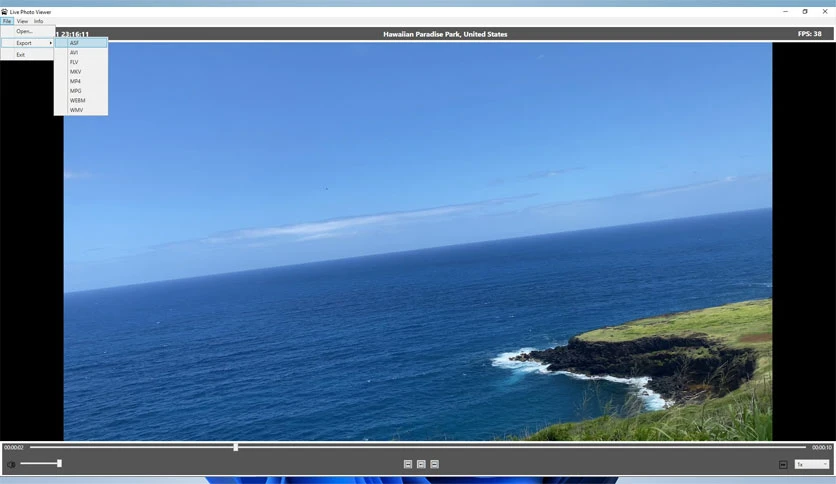836x484 pixels.
Task: Export the video as WMV
Action: [81, 110]
